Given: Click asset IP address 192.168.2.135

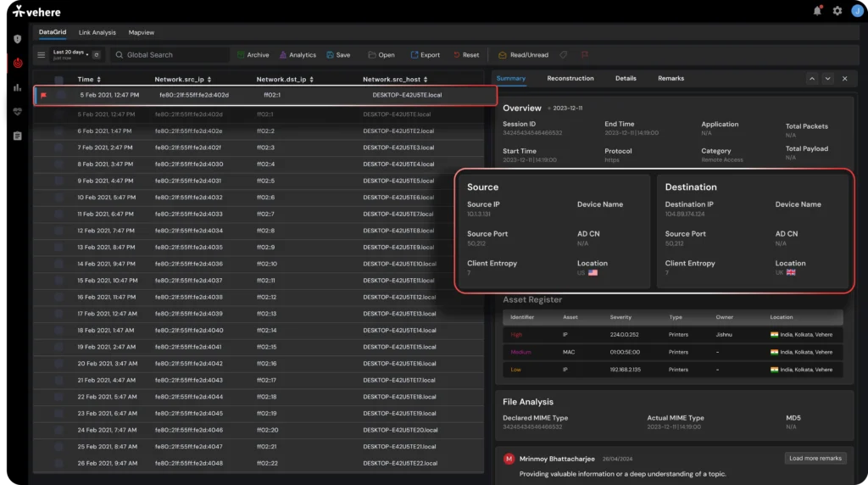Looking at the screenshot, I should tap(625, 370).
